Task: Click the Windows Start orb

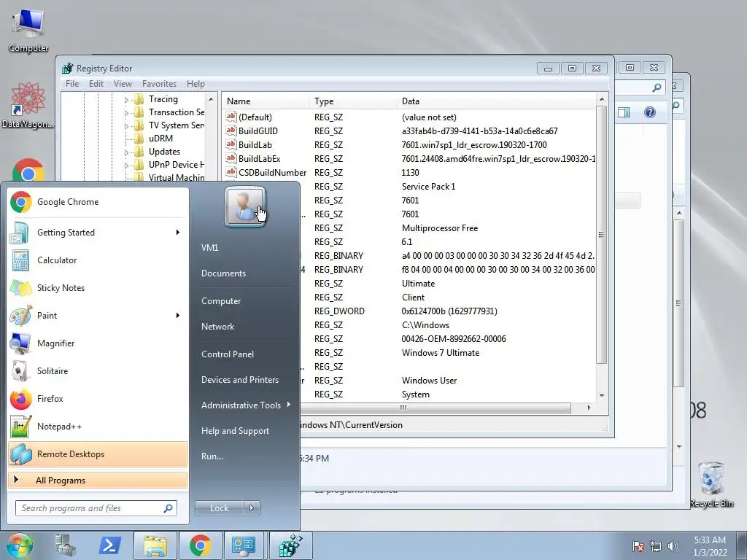Action: click(19, 545)
